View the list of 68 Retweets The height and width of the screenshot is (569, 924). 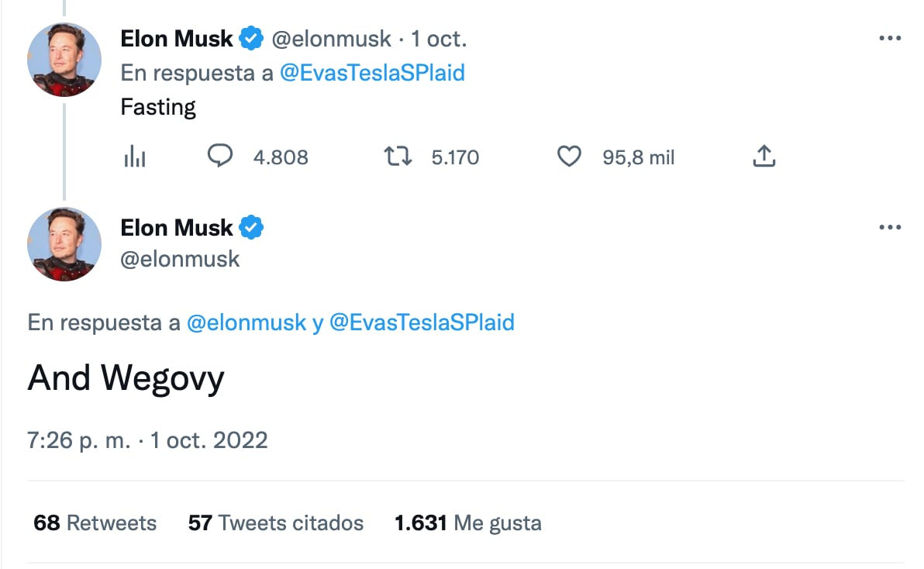coord(95,522)
